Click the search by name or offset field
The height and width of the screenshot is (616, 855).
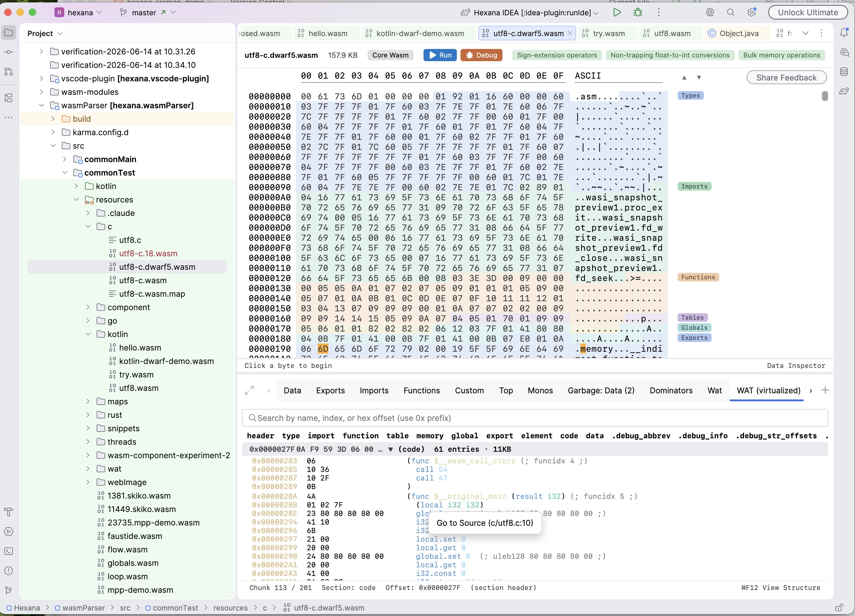[535, 418]
